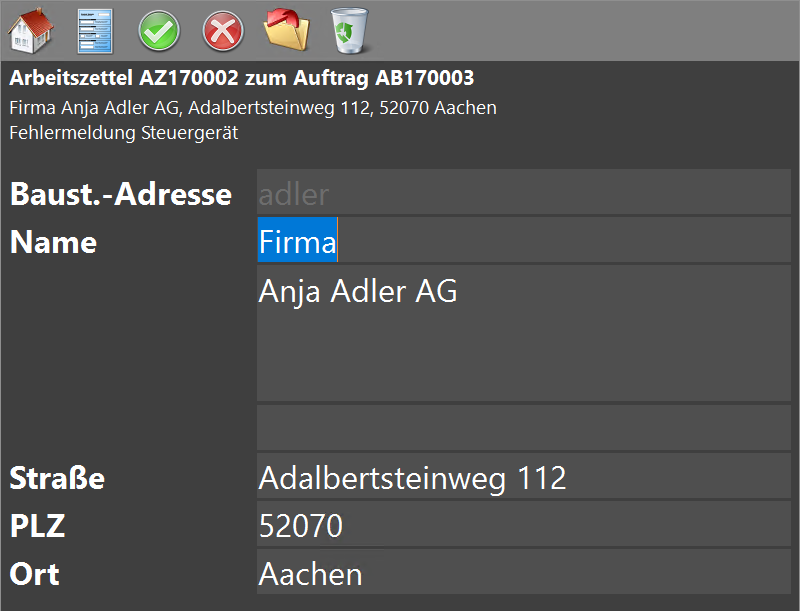Click the 'Fehlermeldung Steuergerät' description line

124,132
